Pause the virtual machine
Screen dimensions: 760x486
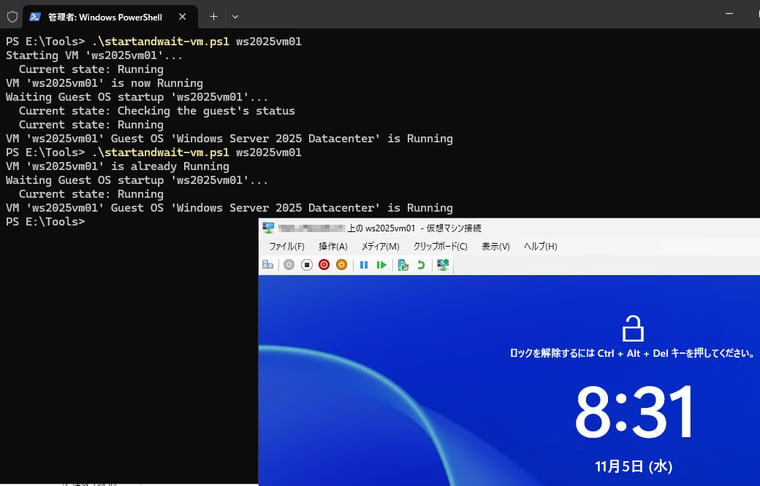364,265
